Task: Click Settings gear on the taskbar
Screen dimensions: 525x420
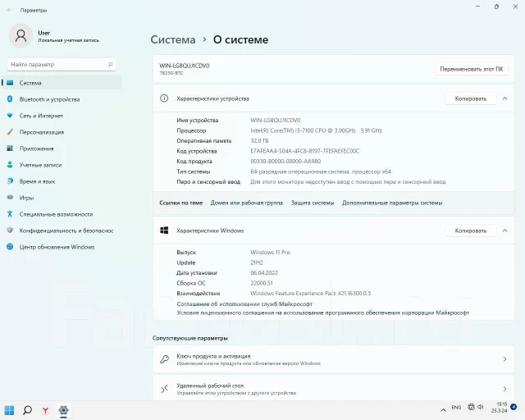Action: click(63, 410)
